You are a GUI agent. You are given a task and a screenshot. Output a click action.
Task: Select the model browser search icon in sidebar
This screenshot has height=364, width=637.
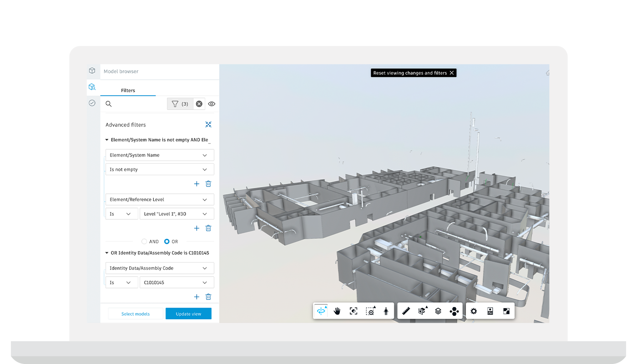(x=92, y=86)
